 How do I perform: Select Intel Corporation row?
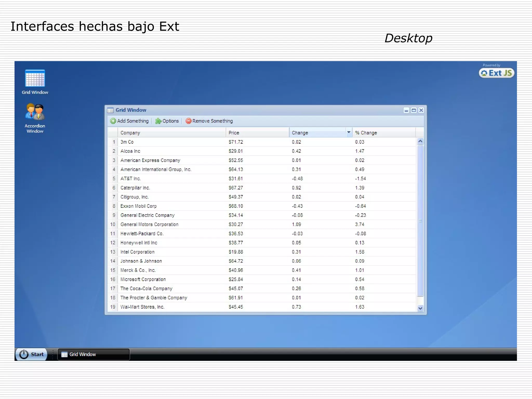(x=262, y=252)
